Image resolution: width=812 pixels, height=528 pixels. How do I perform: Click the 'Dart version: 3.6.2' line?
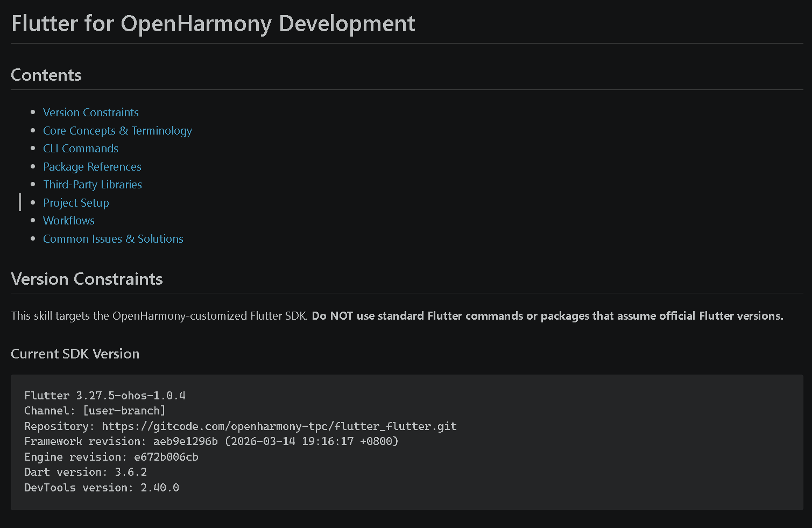(x=86, y=472)
